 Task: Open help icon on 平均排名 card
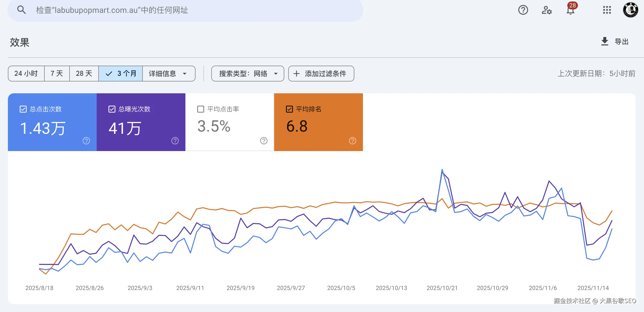(353, 141)
